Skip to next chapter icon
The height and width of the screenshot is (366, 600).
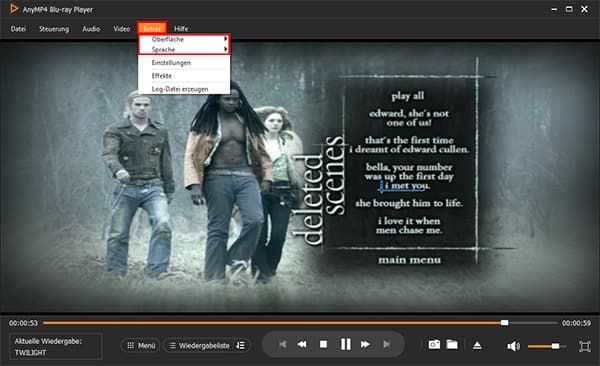[x=387, y=345]
